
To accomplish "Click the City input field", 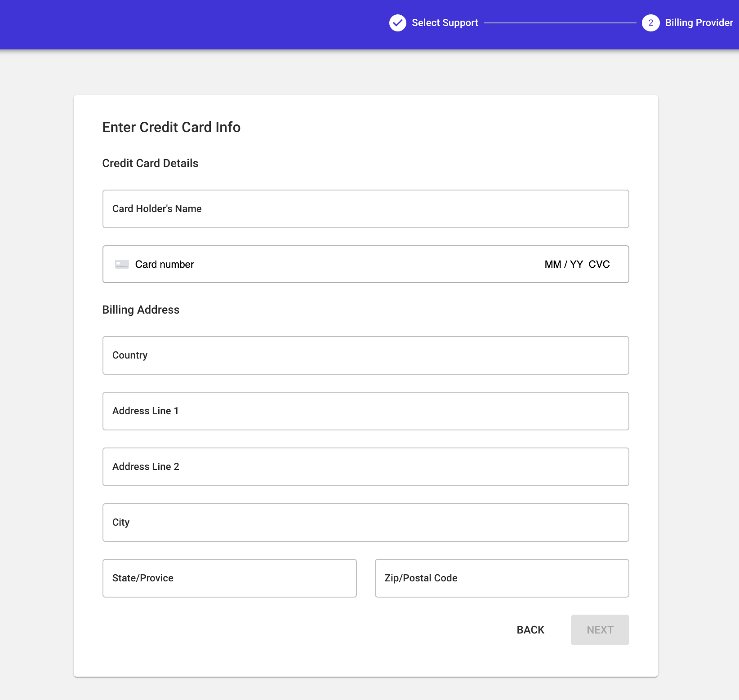I will coord(365,523).
